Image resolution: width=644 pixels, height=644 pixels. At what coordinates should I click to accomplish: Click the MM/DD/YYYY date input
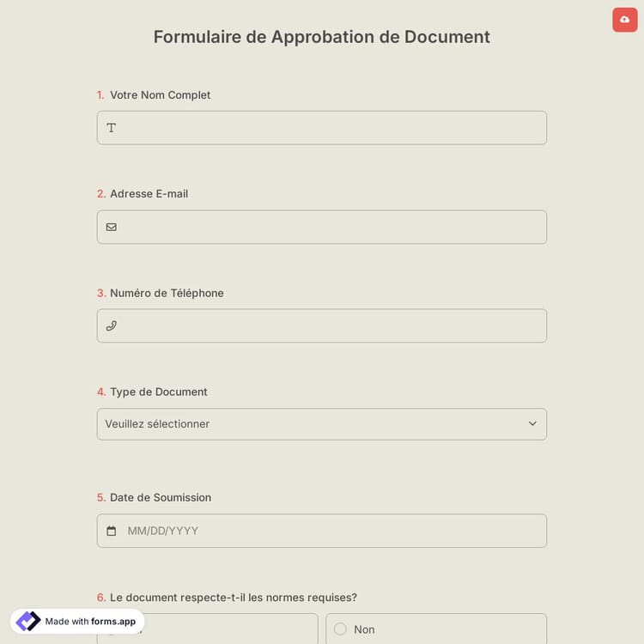(331, 532)
